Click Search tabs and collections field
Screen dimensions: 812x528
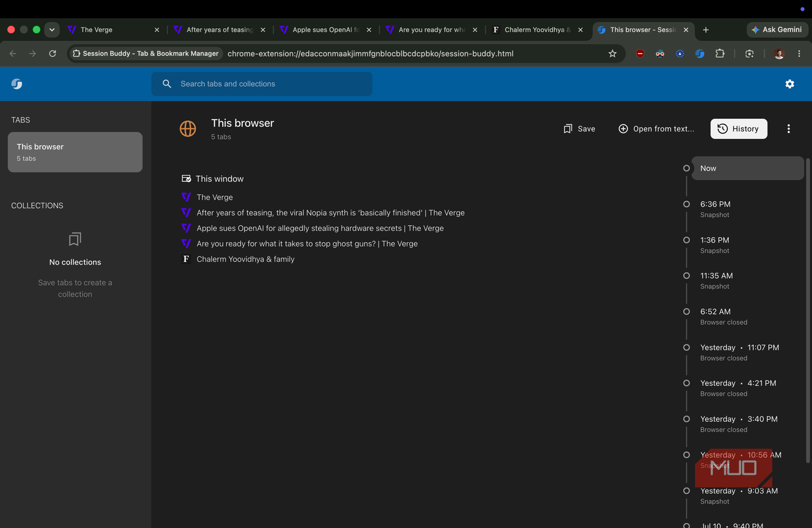coord(261,84)
